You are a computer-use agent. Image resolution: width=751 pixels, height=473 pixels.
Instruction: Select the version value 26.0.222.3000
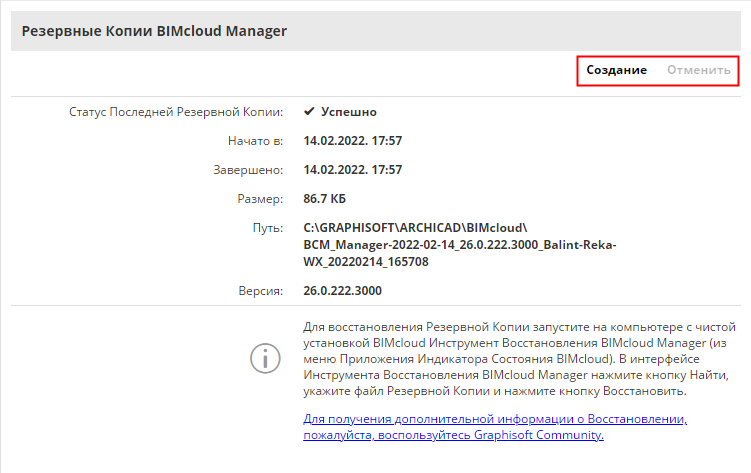tap(342, 291)
